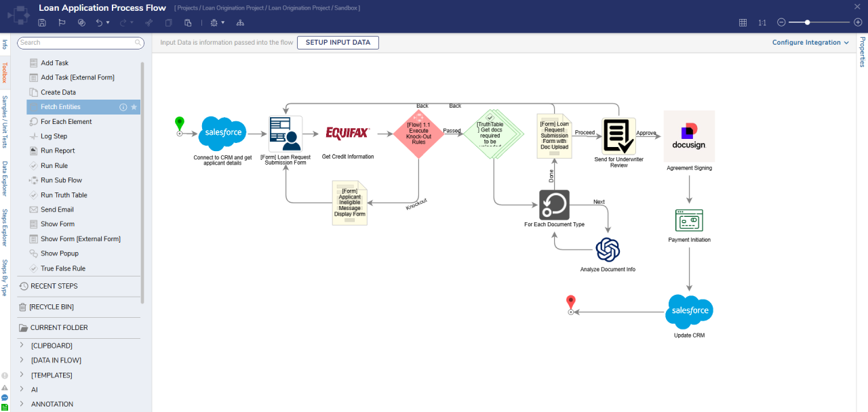Open the undo history dropdown arrow

108,22
